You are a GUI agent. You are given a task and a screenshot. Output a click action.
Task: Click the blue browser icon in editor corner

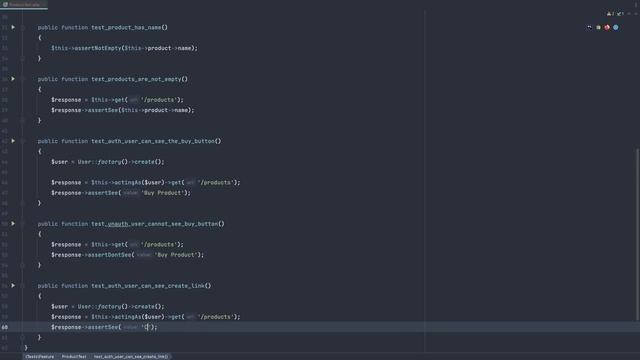616,27
